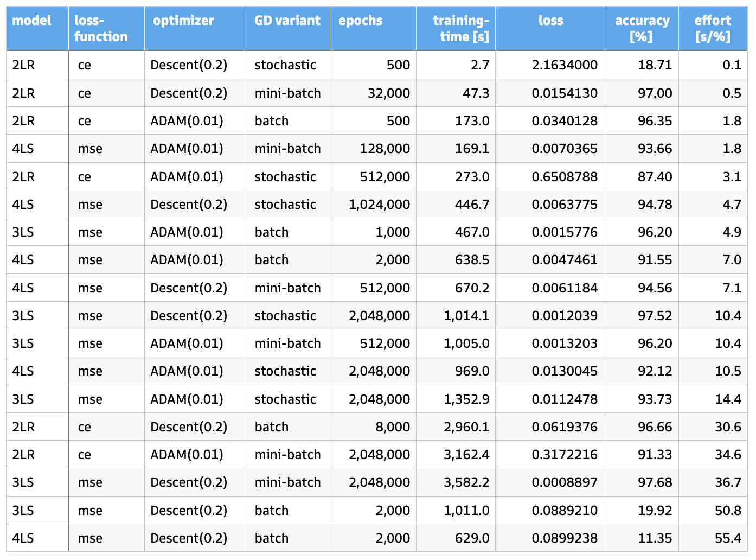756x560 pixels.
Task: Select the 32,000 epochs cell
Action: click(x=388, y=93)
